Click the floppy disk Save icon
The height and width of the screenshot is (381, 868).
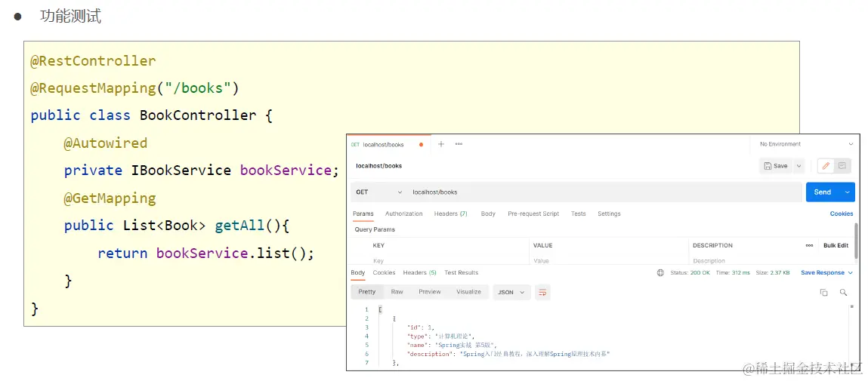tap(768, 166)
